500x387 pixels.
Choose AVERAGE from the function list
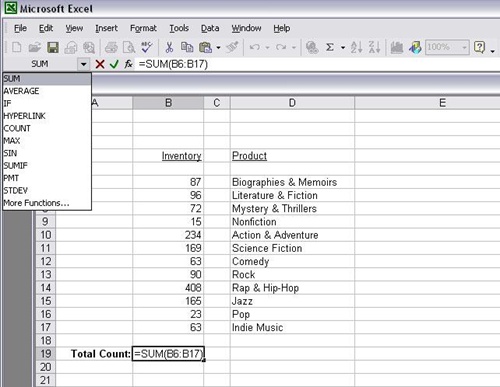[x=47, y=91]
